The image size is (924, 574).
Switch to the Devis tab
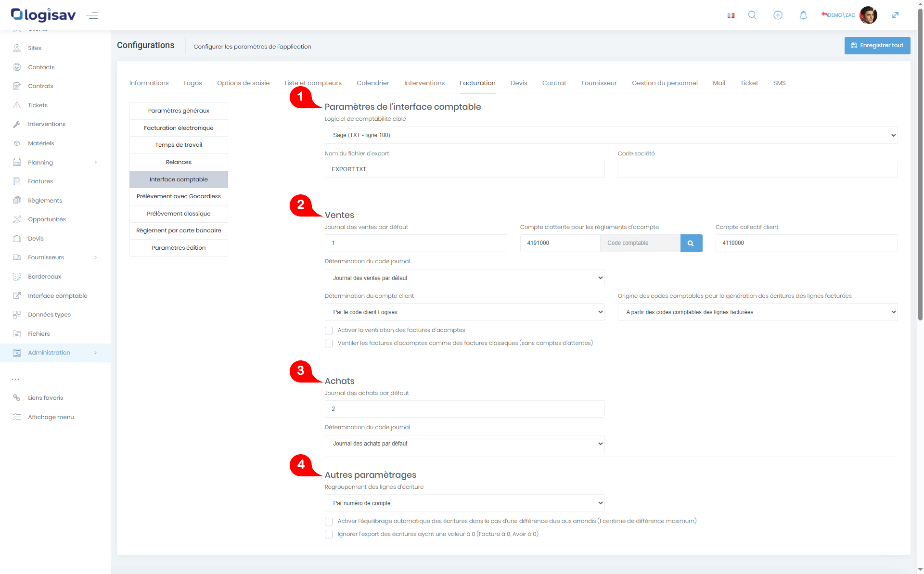[518, 83]
